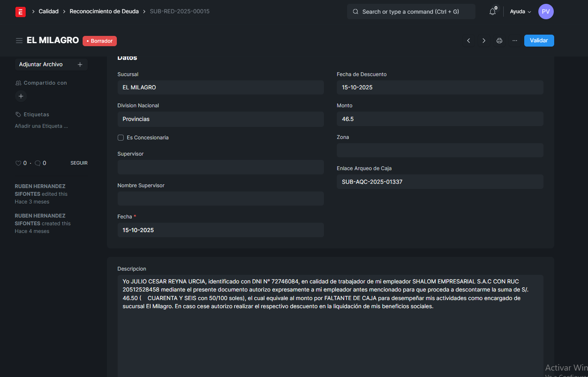Print document with printer icon

pyautogui.click(x=499, y=41)
